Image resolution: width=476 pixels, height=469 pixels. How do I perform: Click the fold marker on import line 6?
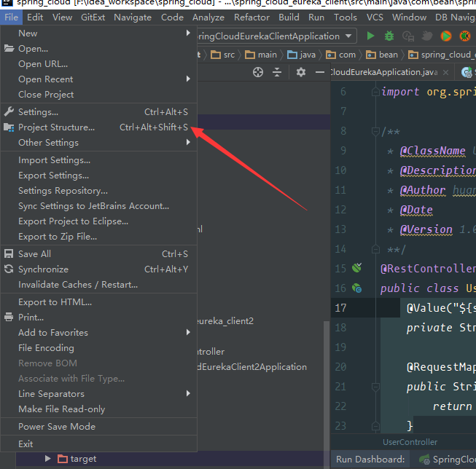375,92
